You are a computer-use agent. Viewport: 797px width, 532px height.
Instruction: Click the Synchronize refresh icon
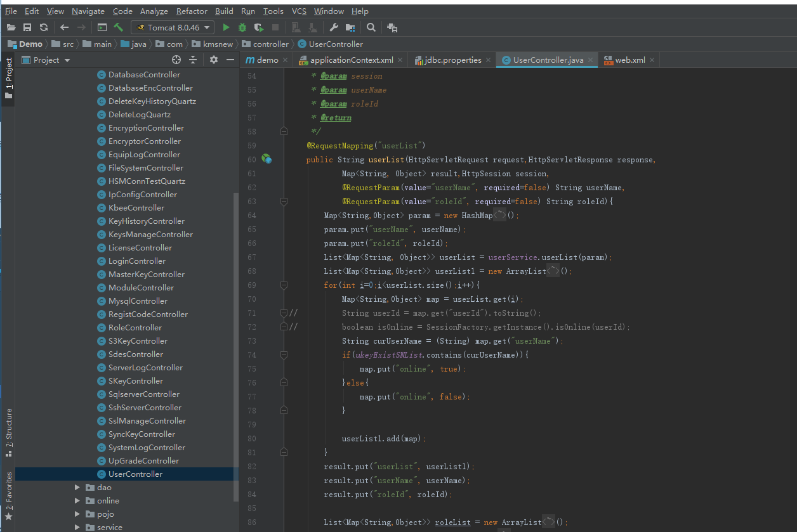[x=44, y=27]
